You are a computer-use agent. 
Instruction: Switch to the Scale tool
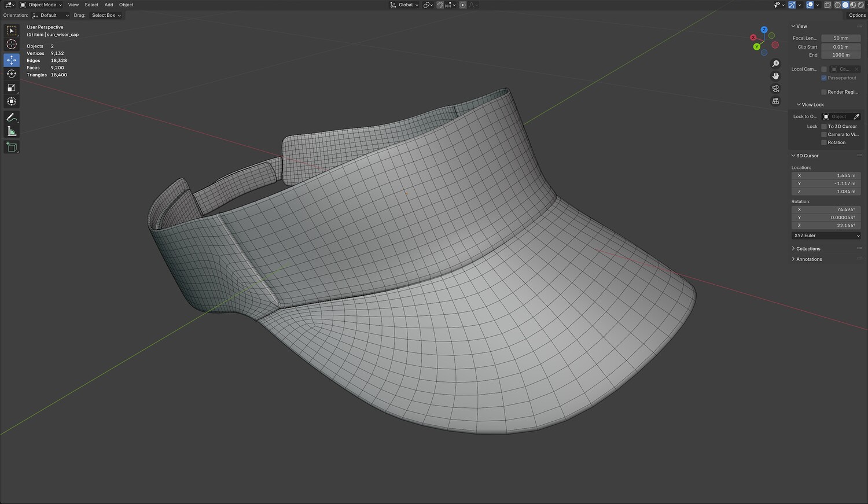click(x=12, y=88)
